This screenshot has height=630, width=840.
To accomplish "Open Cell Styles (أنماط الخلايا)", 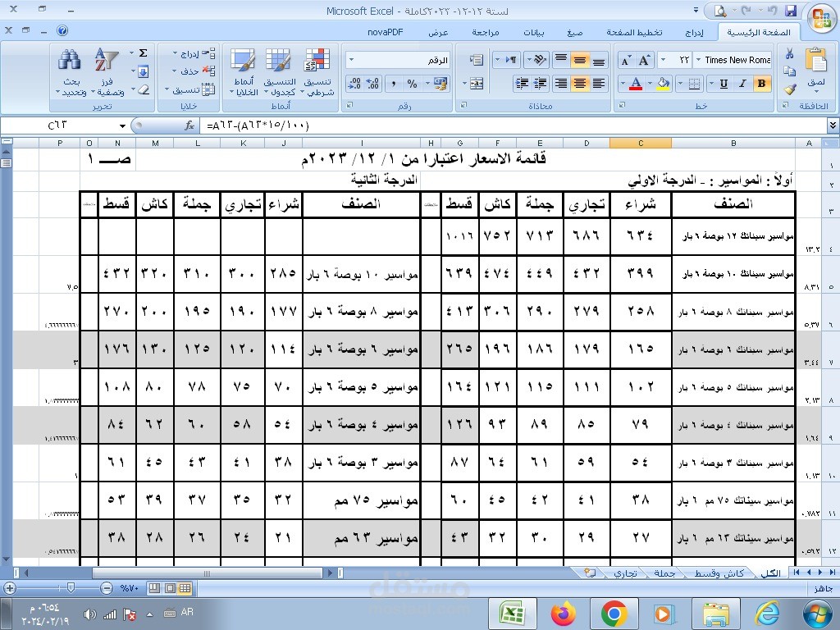I will pyautogui.click(x=243, y=72).
